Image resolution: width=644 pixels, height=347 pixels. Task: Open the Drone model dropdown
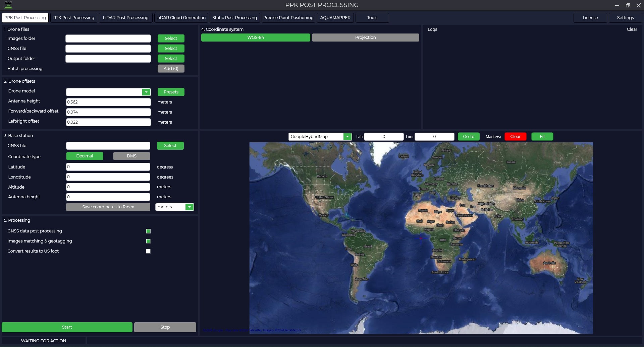[x=146, y=92]
